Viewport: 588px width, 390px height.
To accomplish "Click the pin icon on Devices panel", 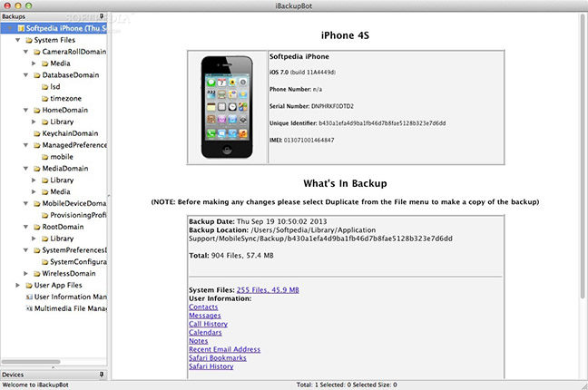I will [x=102, y=375].
